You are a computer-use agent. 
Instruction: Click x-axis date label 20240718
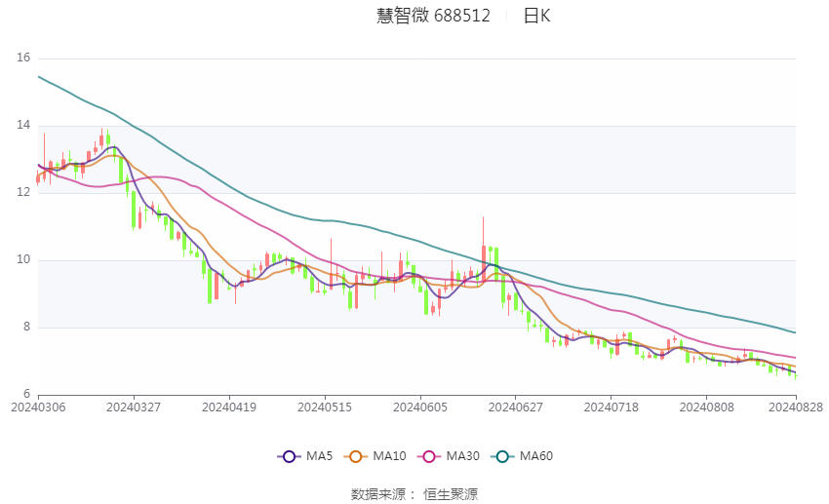(x=612, y=407)
